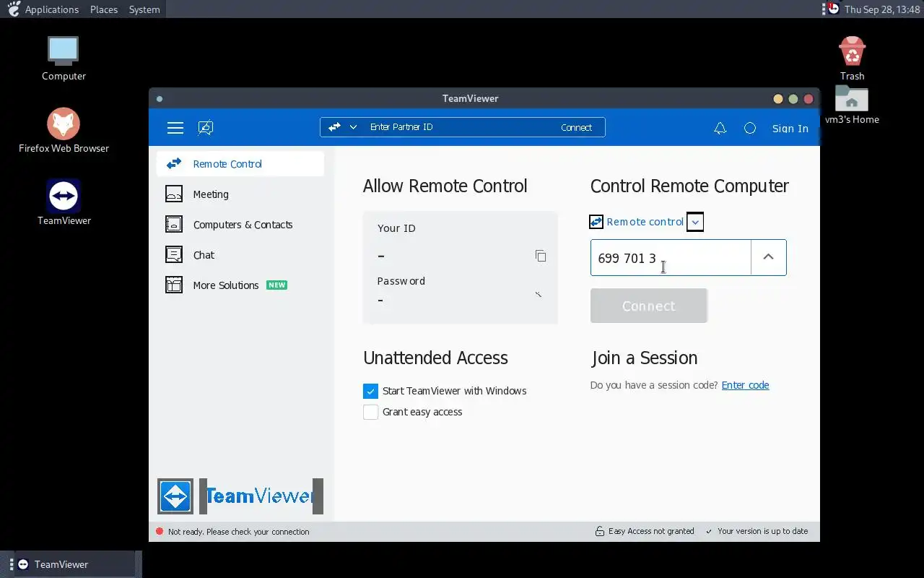Open the notifications bell
Viewport: 924px width, 578px height.
720,128
